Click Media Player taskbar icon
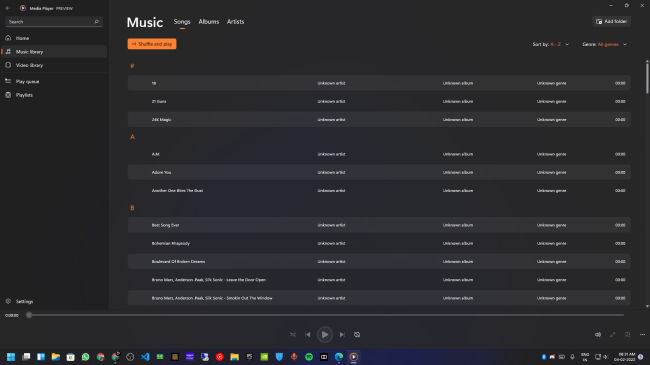Image resolution: width=650 pixels, height=365 pixels. (354, 357)
